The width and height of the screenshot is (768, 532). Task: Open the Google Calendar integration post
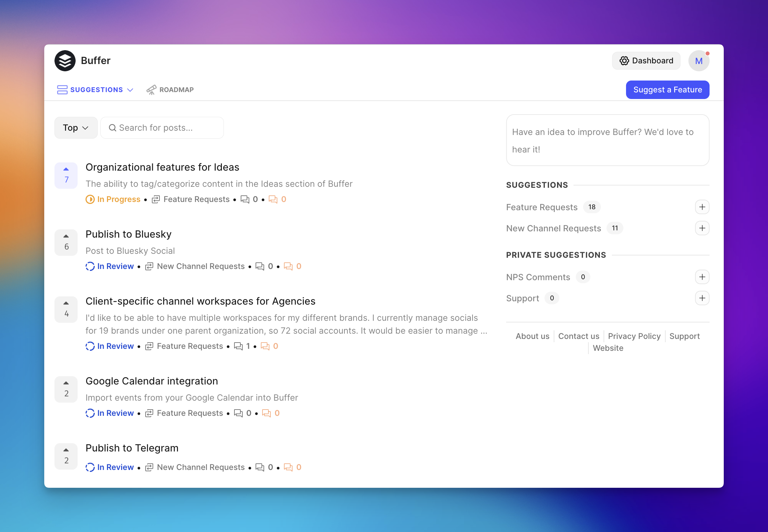[x=152, y=381]
